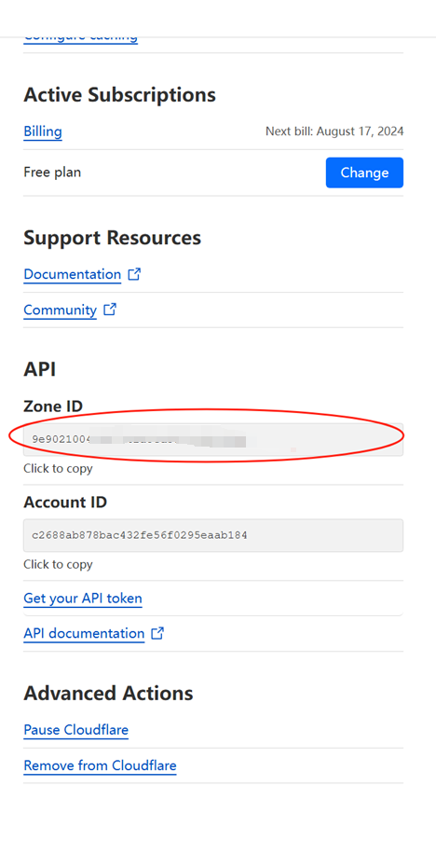Click the external-link icon beside Documentation
The width and height of the screenshot is (436, 868).
tap(134, 274)
